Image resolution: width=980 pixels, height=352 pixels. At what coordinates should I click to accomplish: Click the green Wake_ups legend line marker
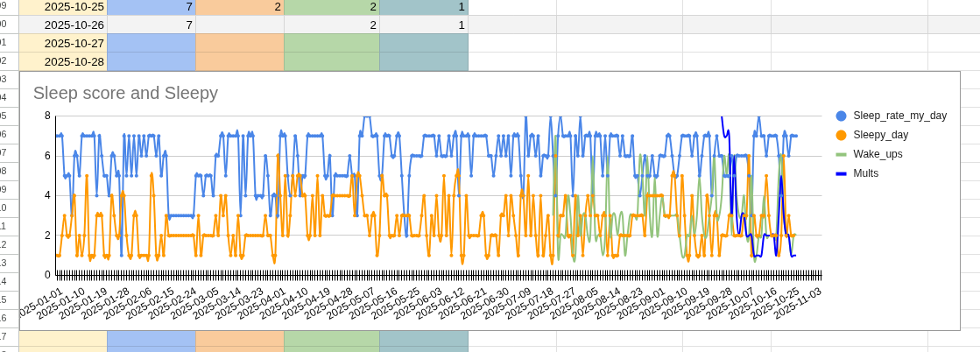(x=841, y=154)
